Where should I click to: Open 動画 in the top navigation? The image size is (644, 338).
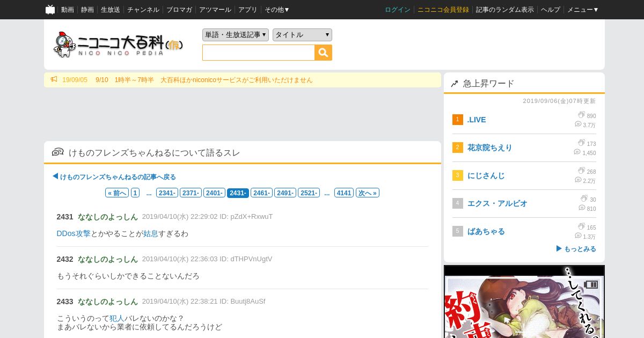tap(68, 10)
